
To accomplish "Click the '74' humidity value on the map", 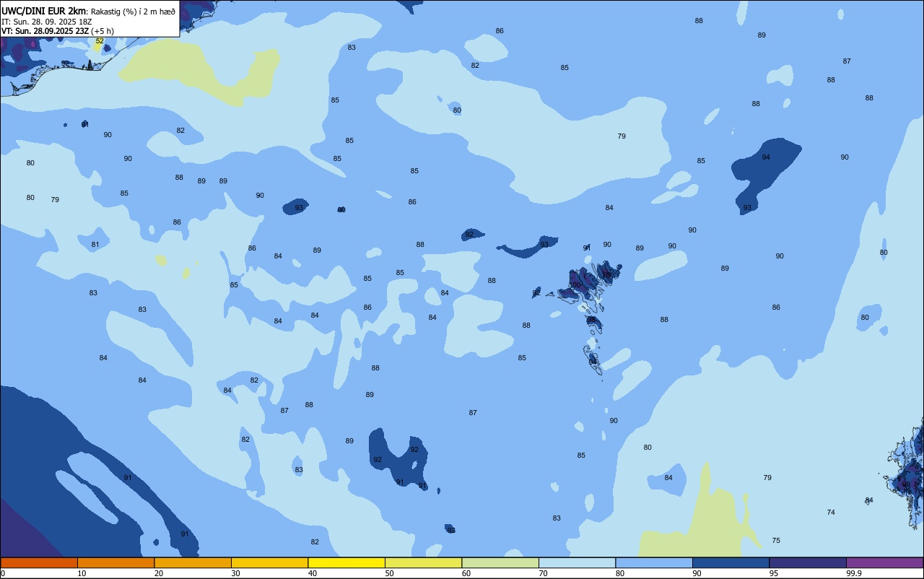I will pos(831,513).
